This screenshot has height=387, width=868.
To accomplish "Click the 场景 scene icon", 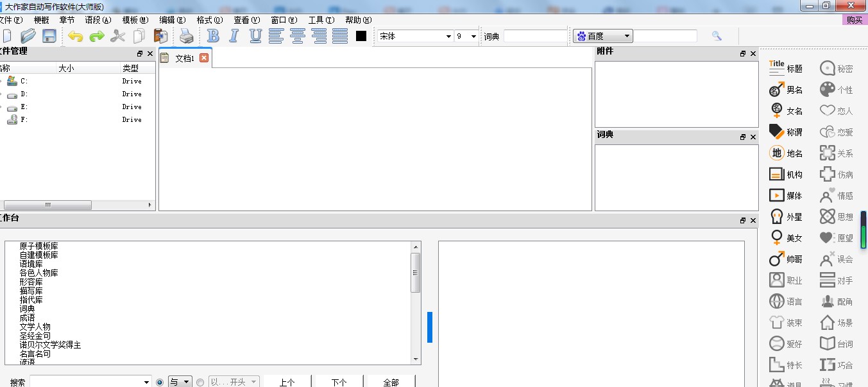I will pos(836,323).
